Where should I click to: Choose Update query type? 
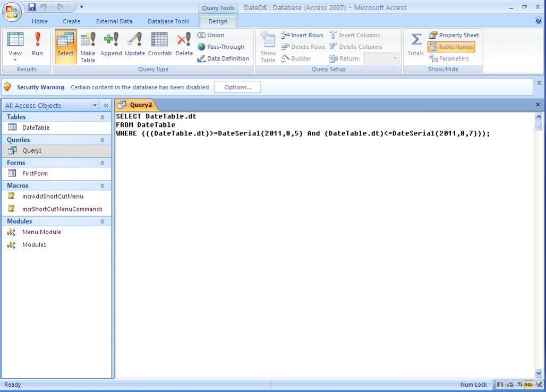[135, 44]
